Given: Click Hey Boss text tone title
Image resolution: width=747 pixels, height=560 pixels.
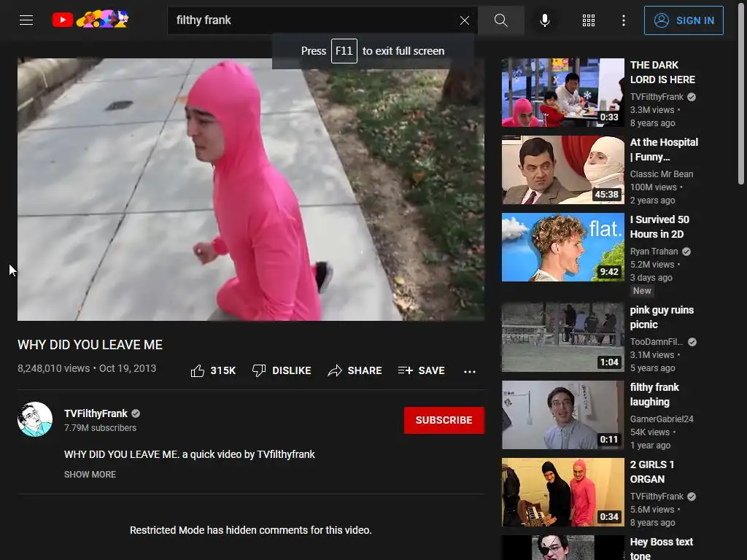Looking at the screenshot, I should click(661, 548).
